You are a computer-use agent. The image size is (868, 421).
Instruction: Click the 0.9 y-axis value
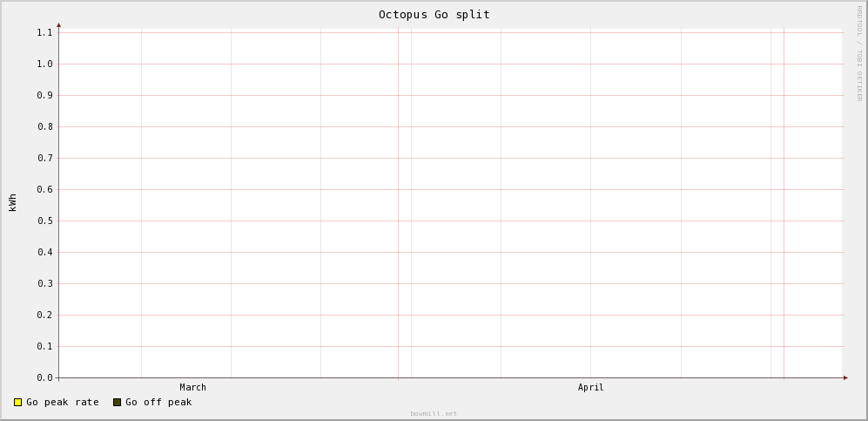pyautogui.click(x=45, y=95)
